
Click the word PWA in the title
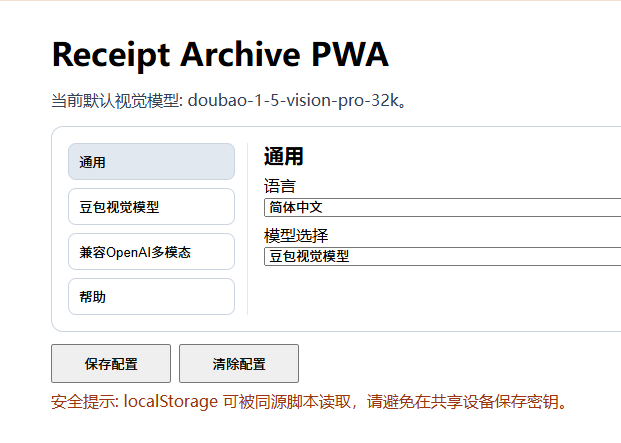pyautogui.click(x=351, y=55)
